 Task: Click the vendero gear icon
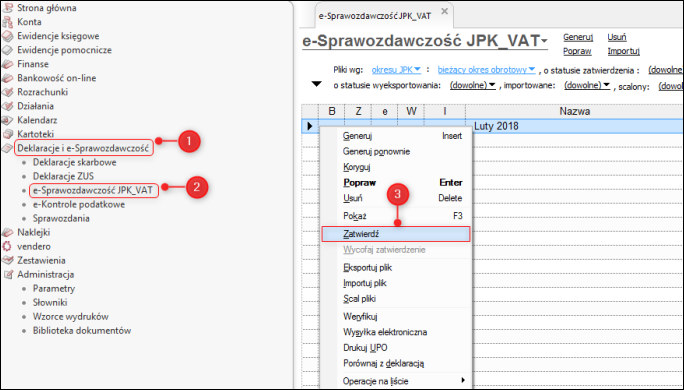pos(7,246)
